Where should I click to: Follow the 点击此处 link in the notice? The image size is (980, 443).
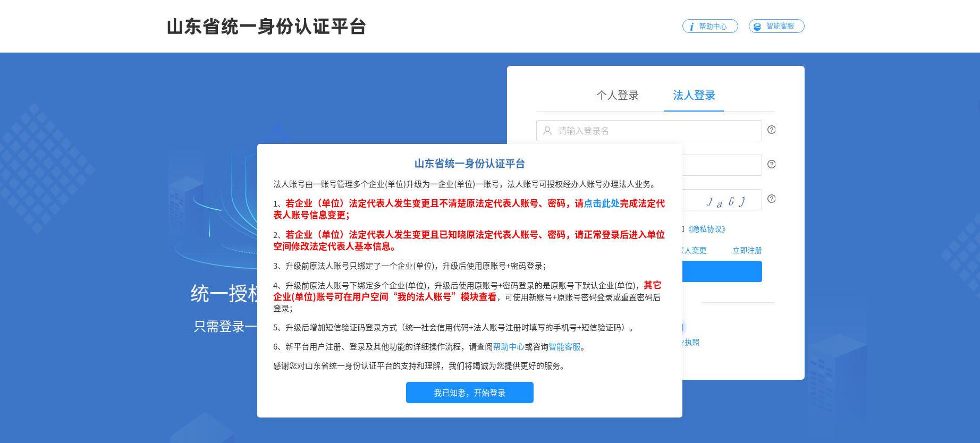(602, 203)
